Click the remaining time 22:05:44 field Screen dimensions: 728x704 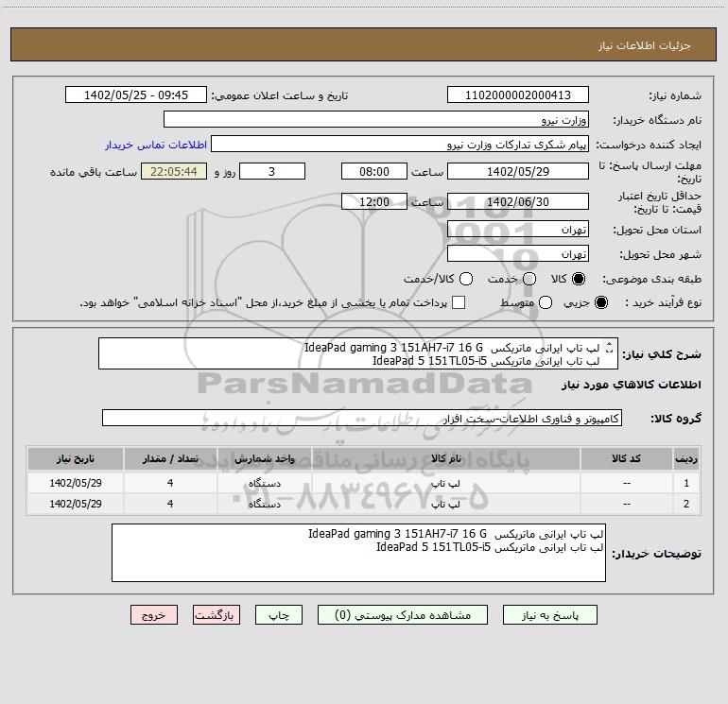174,172
